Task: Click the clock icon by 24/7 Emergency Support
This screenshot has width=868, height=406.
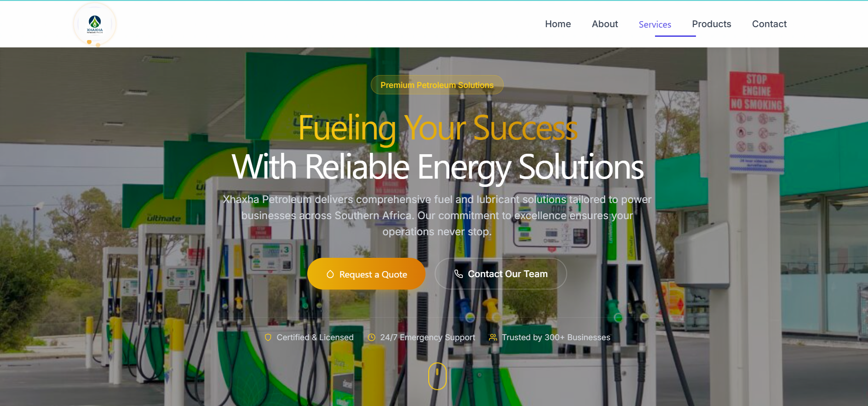Action: pos(372,337)
